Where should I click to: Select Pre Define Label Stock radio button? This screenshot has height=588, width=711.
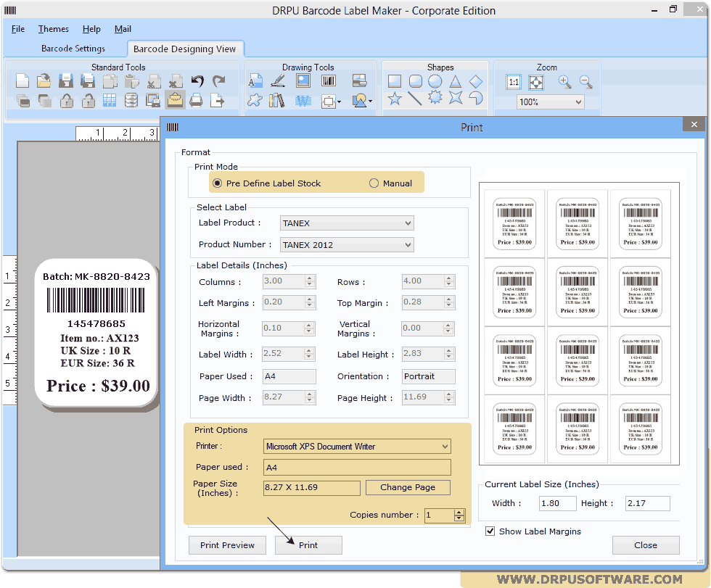pyautogui.click(x=218, y=183)
